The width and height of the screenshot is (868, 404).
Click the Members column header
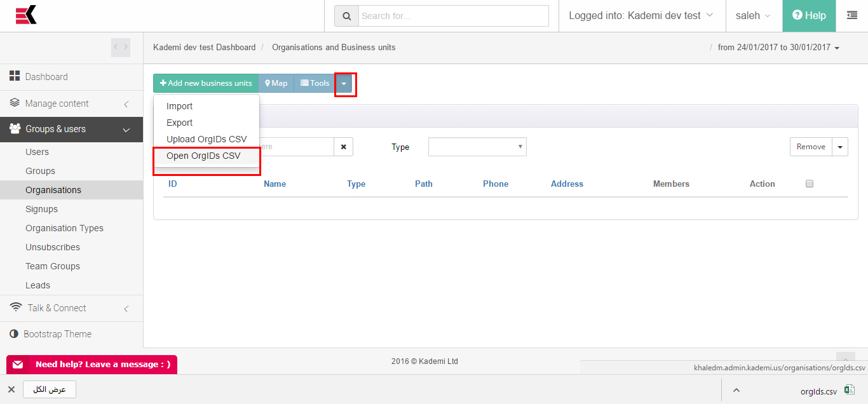[671, 184]
